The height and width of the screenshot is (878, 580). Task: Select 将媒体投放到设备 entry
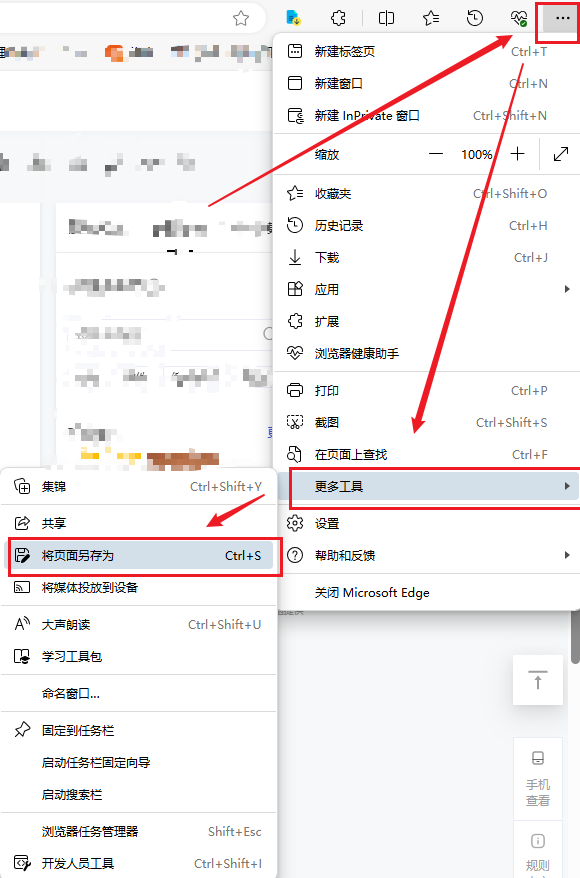click(138, 587)
